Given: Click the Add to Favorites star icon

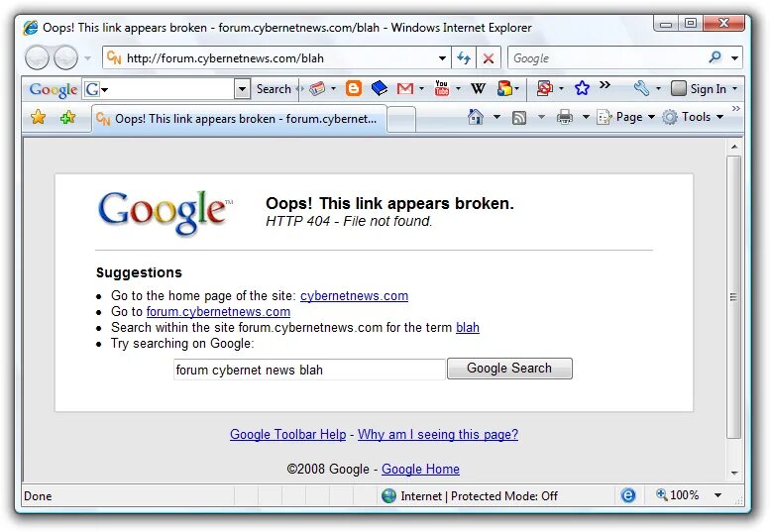Looking at the screenshot, I should [67, 117].
